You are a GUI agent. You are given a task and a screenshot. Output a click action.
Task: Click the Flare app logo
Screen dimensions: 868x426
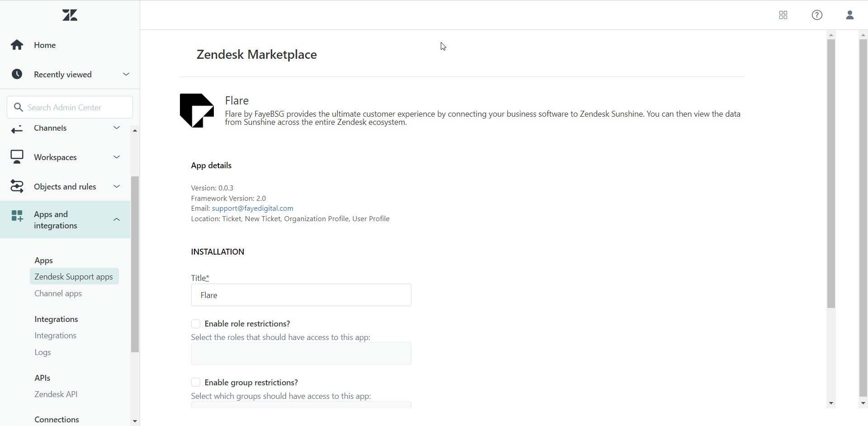[x=197, y=110]
